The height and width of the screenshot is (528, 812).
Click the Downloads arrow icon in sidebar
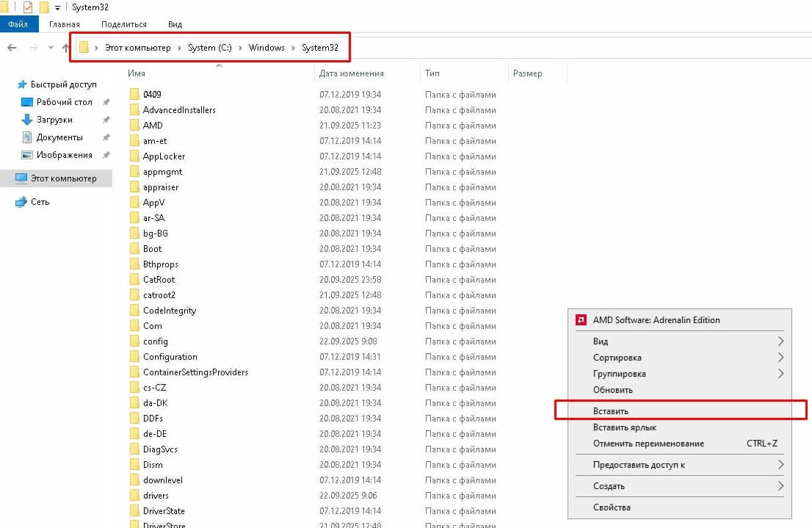tap(27, 120)
